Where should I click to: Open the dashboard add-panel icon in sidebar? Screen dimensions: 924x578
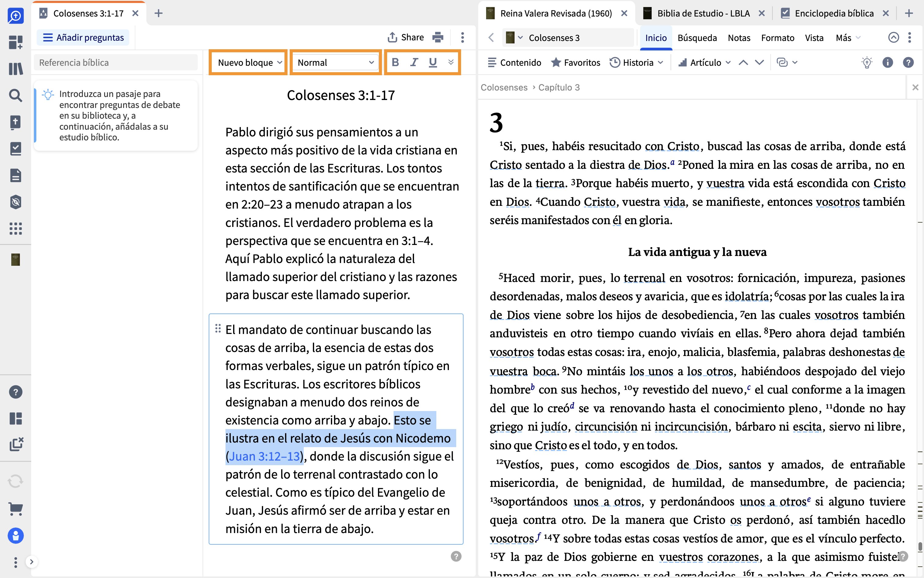(16, 42)
